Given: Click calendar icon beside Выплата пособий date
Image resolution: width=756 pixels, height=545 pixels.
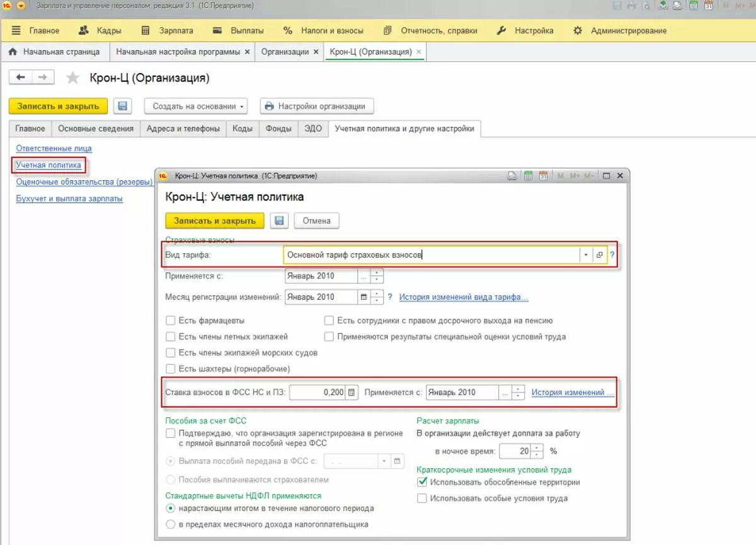Looking at the screenshot, I should 398,461.
